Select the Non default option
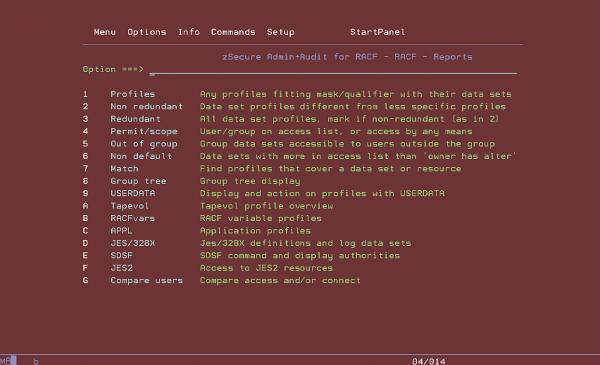The image size is (600, 365). [x=141, y=156]
